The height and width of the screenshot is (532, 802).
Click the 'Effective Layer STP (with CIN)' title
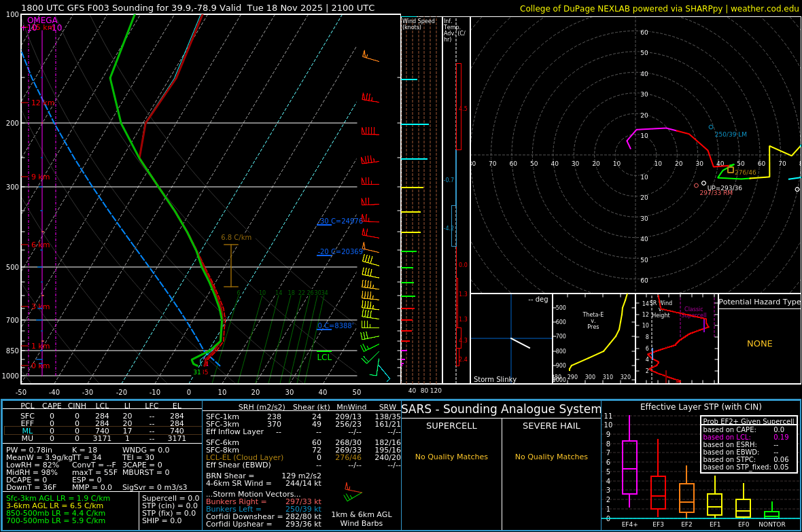701,407
